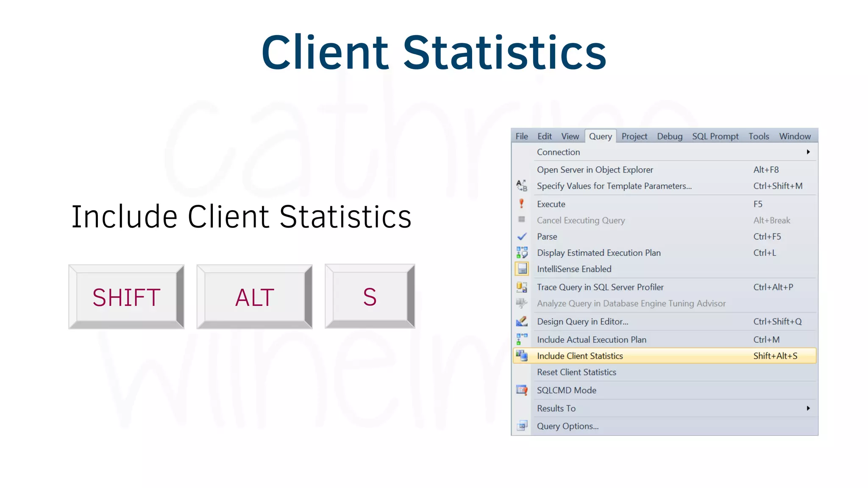
Task: Toggle the IntelliSense Enabled icon
Action: click(522, 269)
